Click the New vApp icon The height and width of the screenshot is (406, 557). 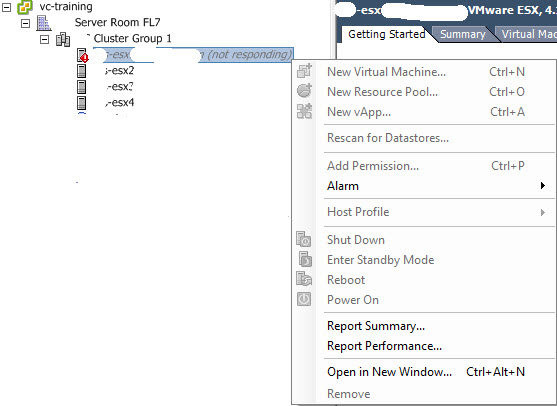coord(304,111)
